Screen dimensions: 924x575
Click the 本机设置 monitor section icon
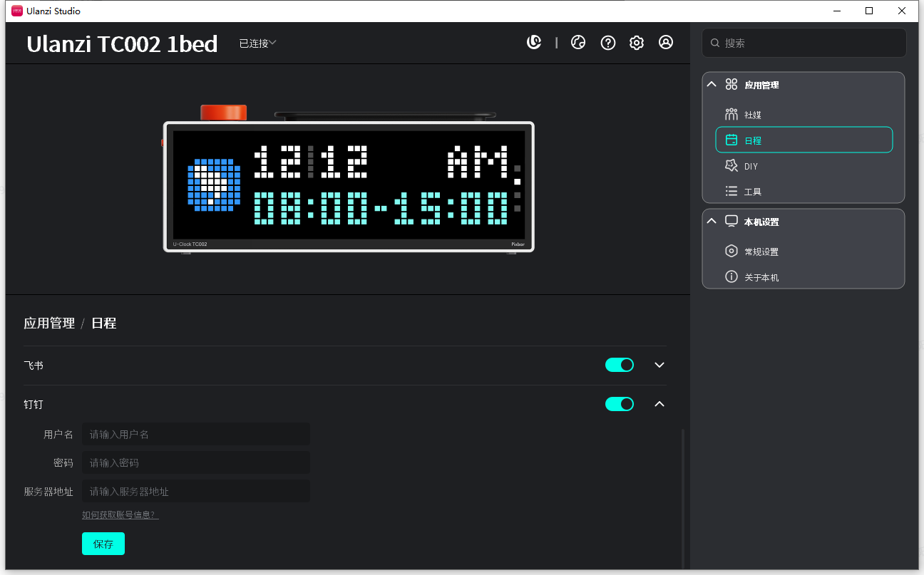[x=731, y=221]
